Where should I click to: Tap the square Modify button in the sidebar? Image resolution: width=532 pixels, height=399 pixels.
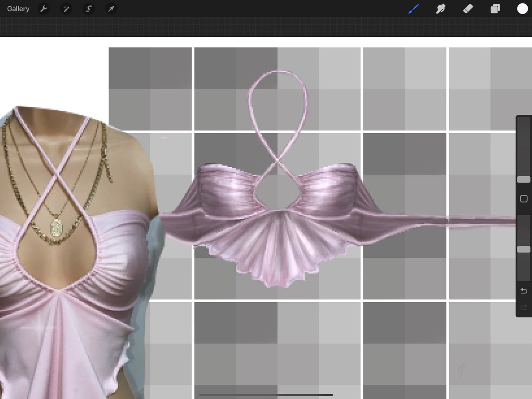pos(524,198)
